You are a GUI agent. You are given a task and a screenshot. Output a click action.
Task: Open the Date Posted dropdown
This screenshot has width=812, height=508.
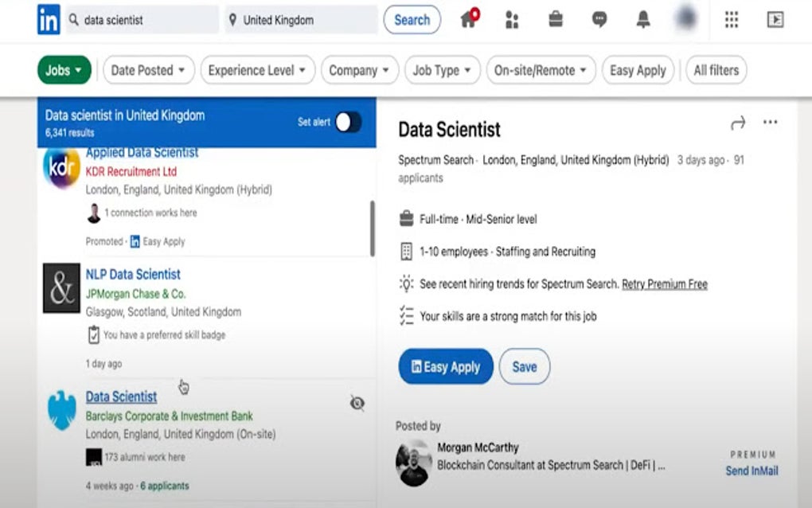148,70
